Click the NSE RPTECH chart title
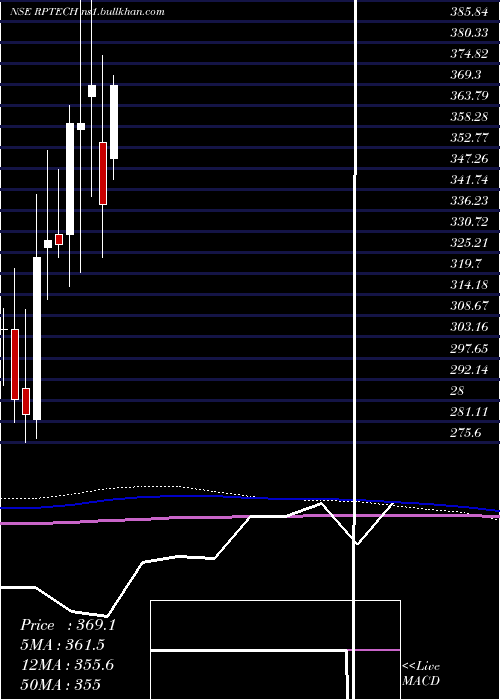Viewport: 500px width, 700px height. click(88, 12)
